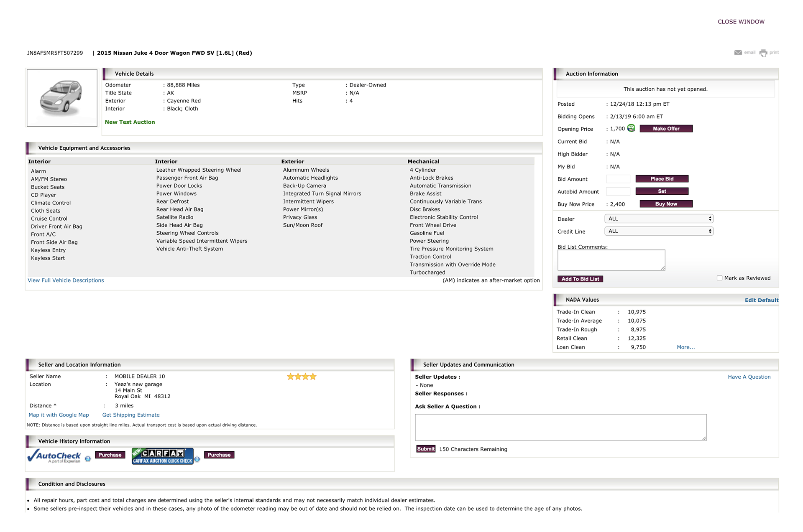The image size is (803, 532).
Task: Click the Back-Up Camera equipment entry
Action: 304,186
